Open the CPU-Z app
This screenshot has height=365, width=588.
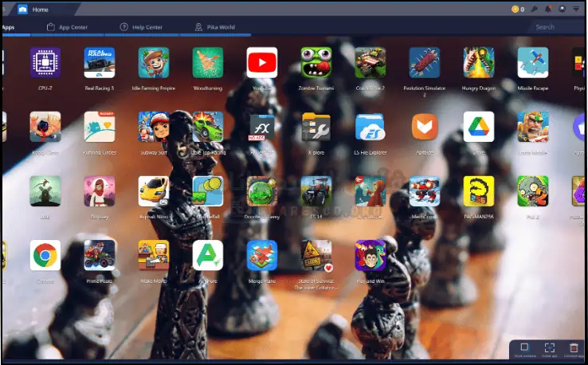tap(45, 62)
